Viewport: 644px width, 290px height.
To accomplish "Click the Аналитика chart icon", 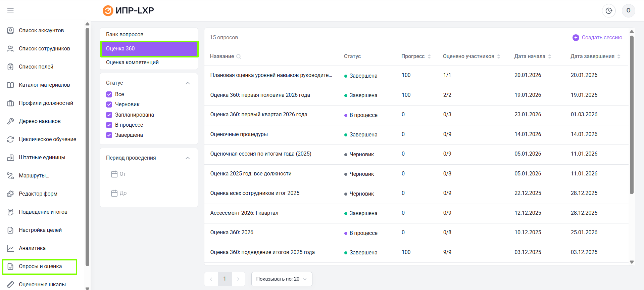I will (x=10, y=248).
